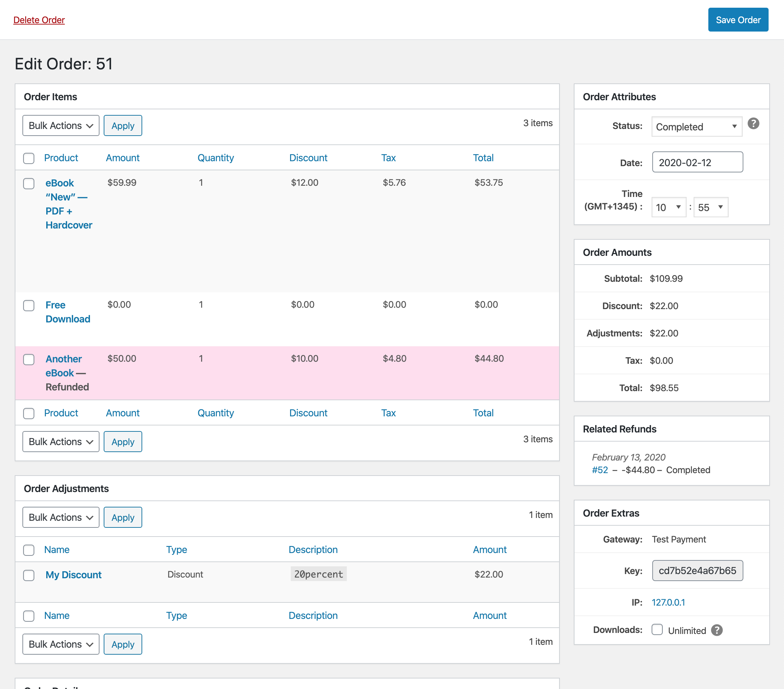Select the eBook "New" PDF + Hardcover row checkbox
The image size is (784, 689).
[x=29, y=183]
